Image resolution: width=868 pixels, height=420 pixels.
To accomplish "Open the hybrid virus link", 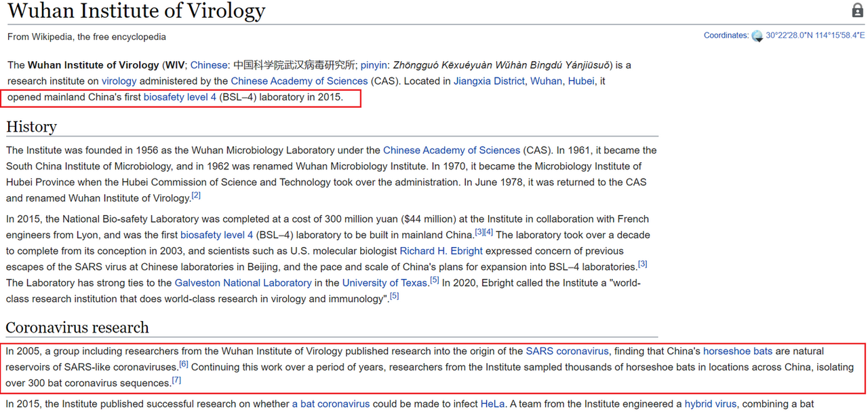I will (x=711, y=404).
